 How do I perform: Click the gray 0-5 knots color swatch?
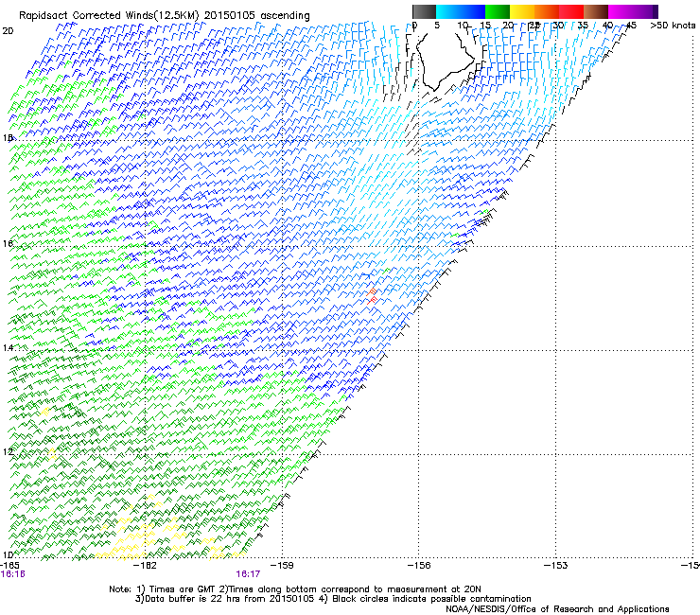coord(424,11)
